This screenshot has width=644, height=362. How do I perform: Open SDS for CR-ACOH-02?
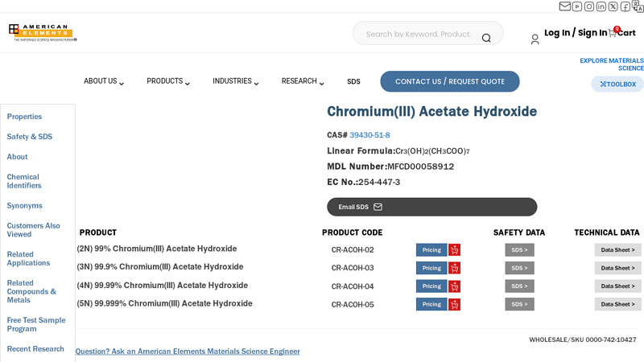point(519,250)
